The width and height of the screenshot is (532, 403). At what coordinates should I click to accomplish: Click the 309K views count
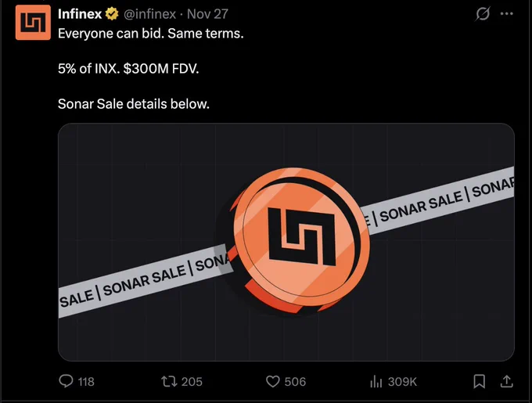[402, 382]
